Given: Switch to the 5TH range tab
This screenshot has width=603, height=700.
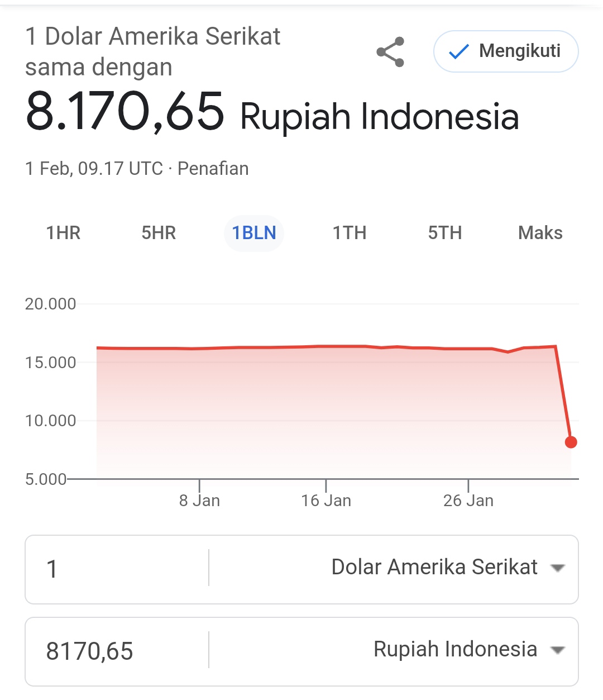Looking at the screenshot, I should [x=445, y=232].
